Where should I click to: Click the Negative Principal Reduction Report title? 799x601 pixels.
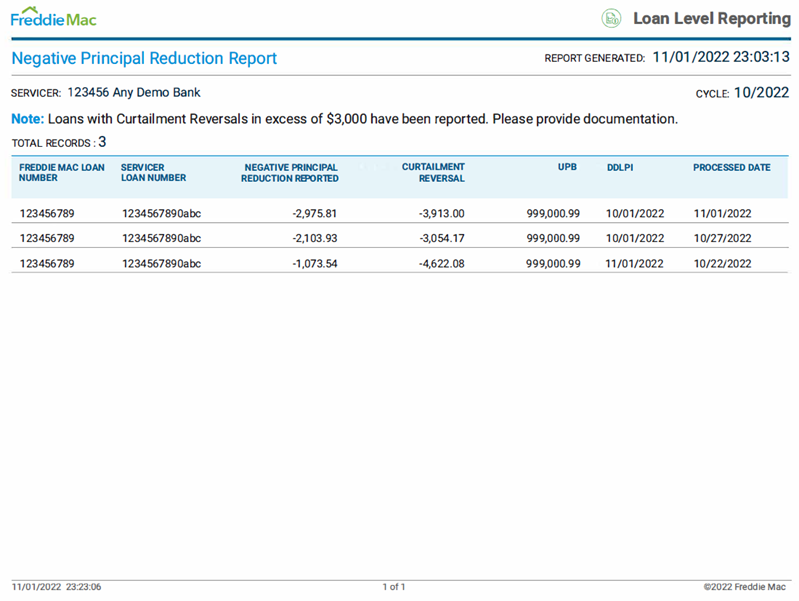[144, 58]
